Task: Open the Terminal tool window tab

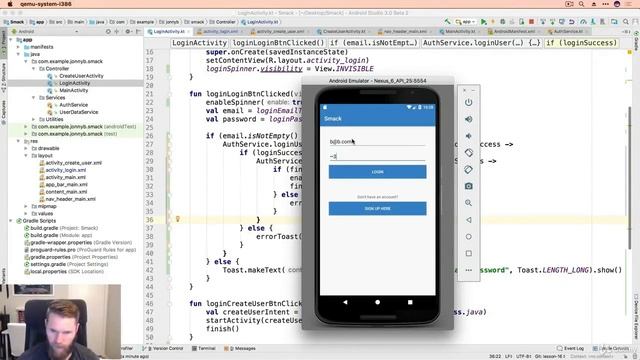Action: coord(204,348)
